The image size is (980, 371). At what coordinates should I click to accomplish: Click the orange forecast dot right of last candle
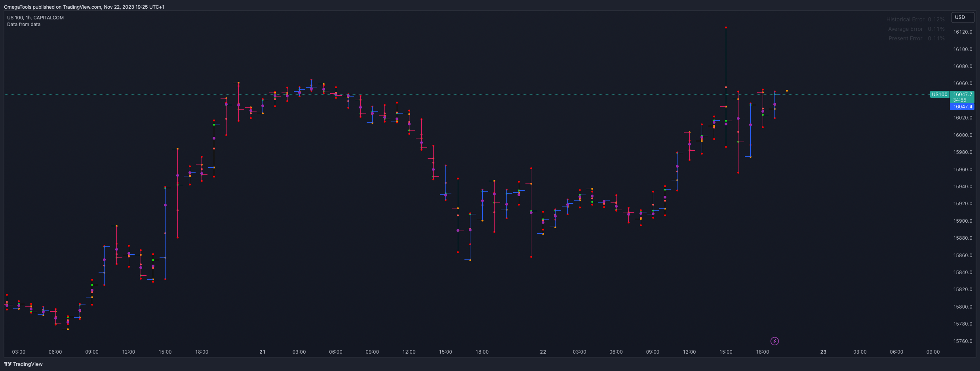click(x=787, y=91)
